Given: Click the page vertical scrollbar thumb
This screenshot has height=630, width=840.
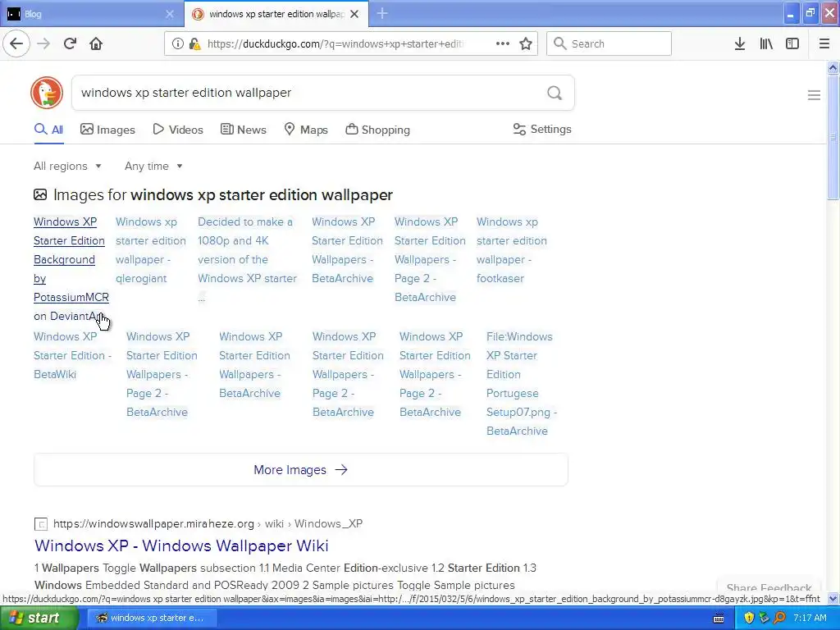Looking at the screenshot, I should tap(833, 138).
